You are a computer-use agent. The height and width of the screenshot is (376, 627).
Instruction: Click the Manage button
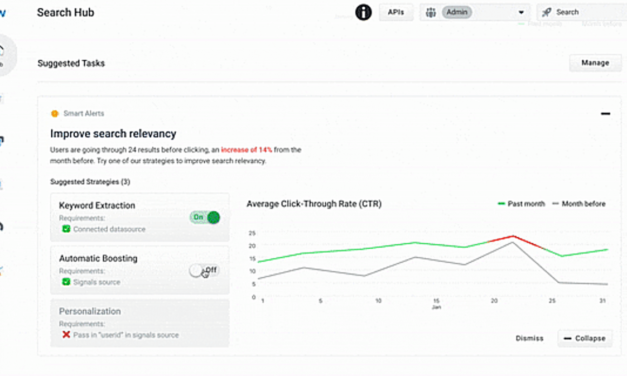[x=595, y=63]
